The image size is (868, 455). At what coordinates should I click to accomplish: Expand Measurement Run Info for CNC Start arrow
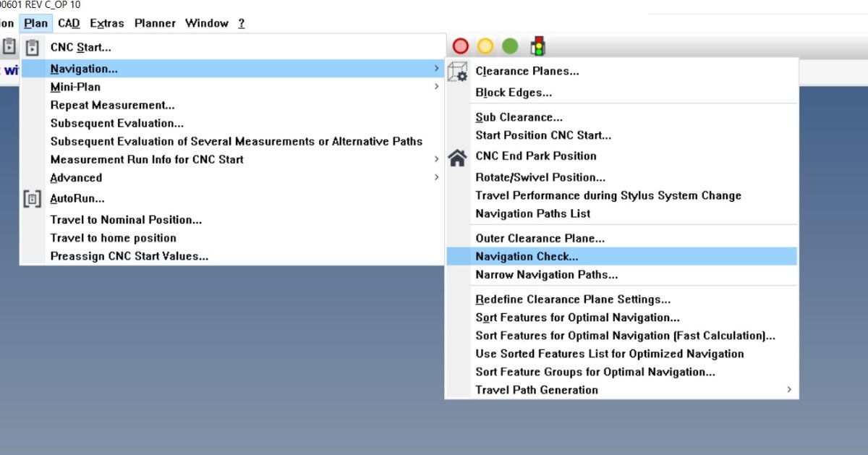(x=436, y=159)
